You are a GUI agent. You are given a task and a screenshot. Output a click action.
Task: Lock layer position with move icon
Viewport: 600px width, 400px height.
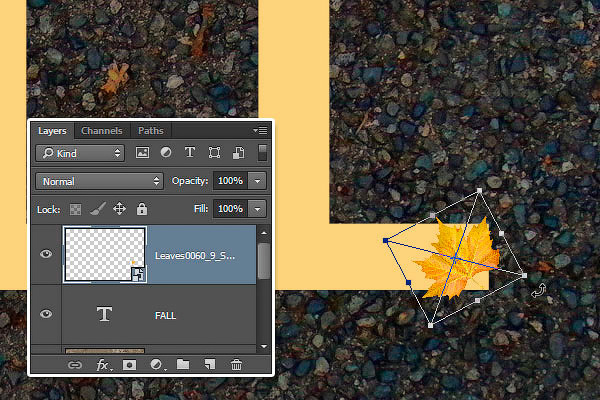click(x=119, y=209)
